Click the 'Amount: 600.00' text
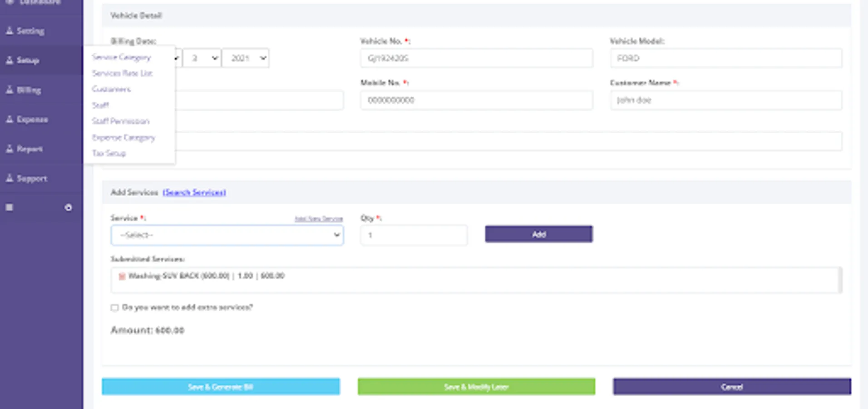Viewport: 868px width, 409px height. [x=148, y=330]
